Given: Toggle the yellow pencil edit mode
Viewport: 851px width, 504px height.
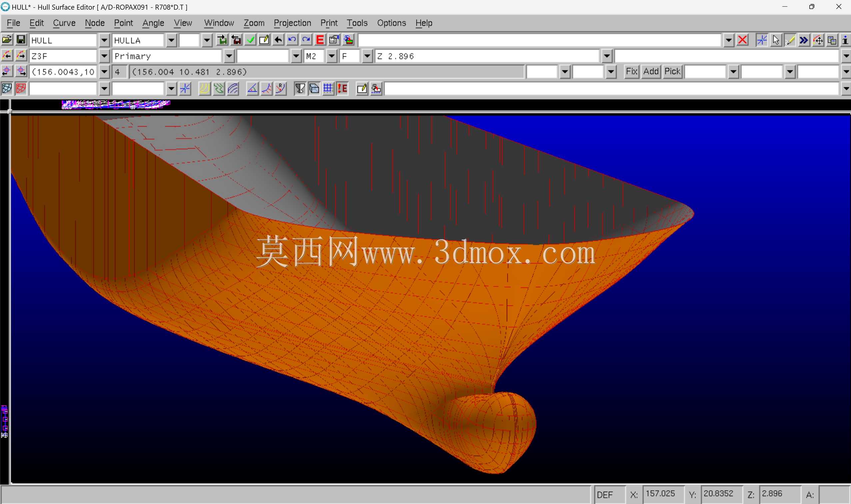Looking at the screenshot, I should coord(790,40).
